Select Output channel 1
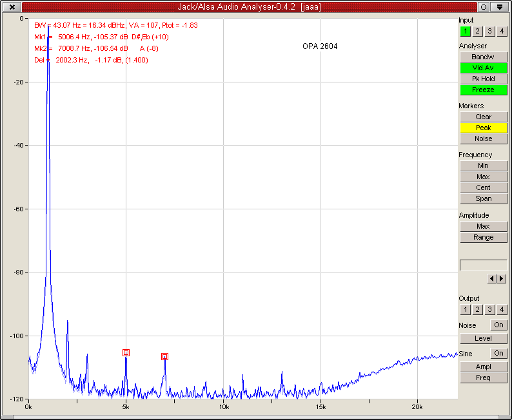The width and height of the screenshot is (512, 420). click(465, 309)
